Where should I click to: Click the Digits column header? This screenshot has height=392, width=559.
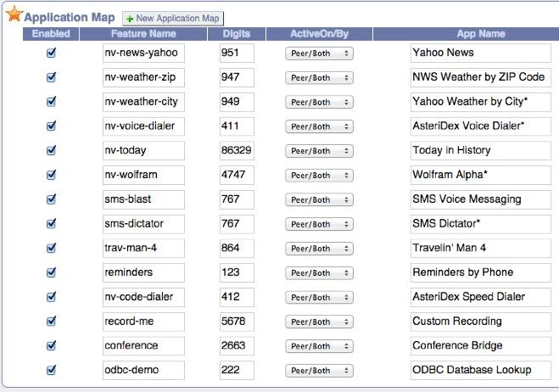point(237,34)
